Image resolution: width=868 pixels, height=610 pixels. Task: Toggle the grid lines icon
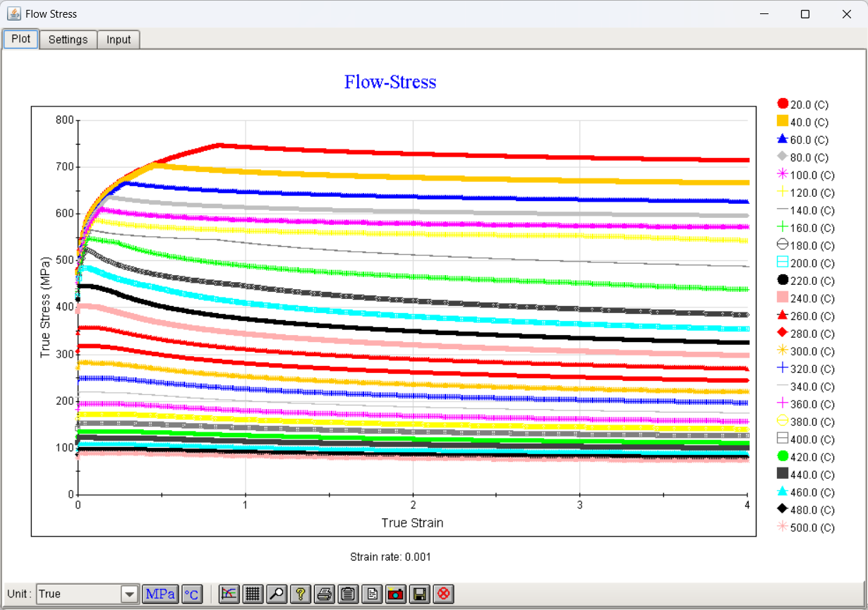click(253, 594)
